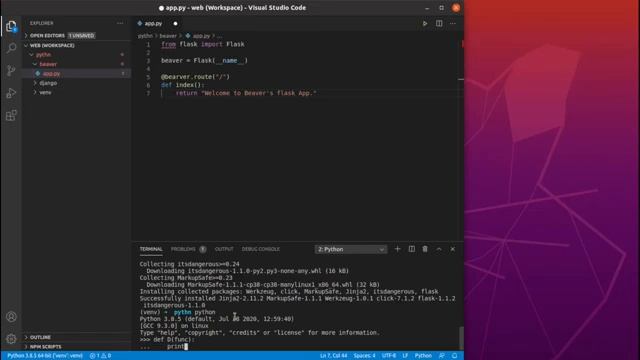The width and height of the screenshot is (640, 360).
Task: Change language mode via Python
Action: pos(423,356)
